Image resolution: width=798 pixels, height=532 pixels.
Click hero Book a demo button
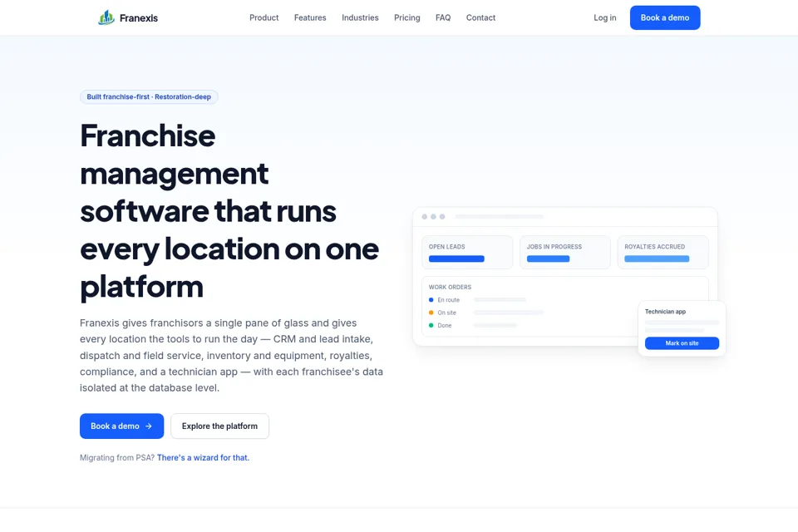(x=121, y=426)
